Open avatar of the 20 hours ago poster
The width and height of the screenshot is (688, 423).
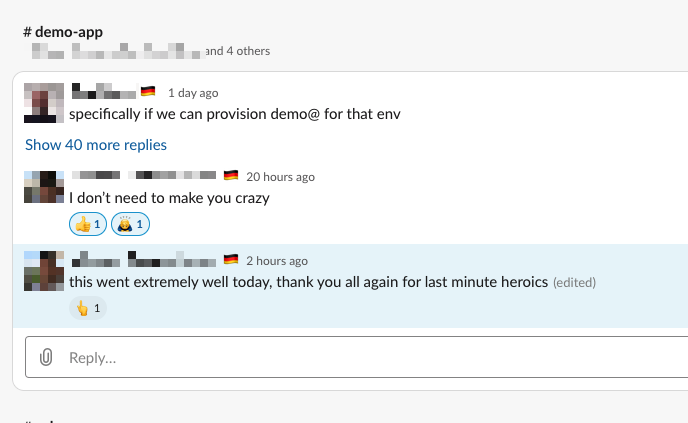[44, 187]
